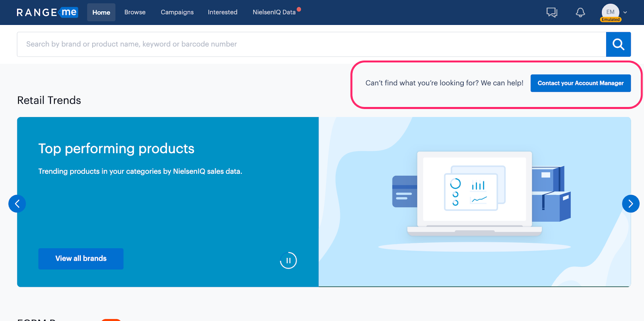Open the Interested section
Viewport: 644px width, 321px height.
pos(223,12)
